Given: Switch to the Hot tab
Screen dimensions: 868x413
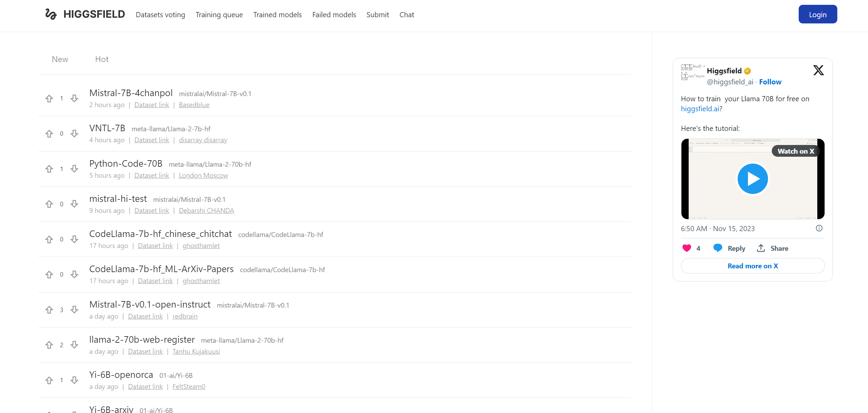Looking at the screenshot, I should tap(102, 59).
